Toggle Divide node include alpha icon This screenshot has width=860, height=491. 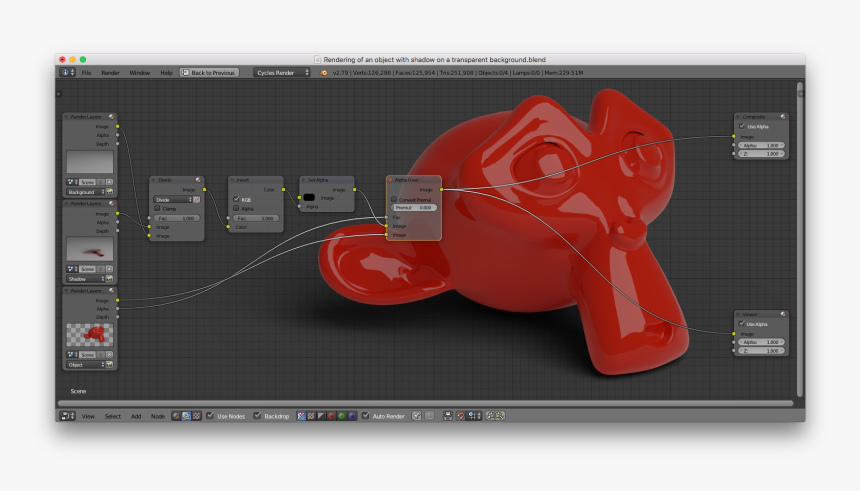197,200
